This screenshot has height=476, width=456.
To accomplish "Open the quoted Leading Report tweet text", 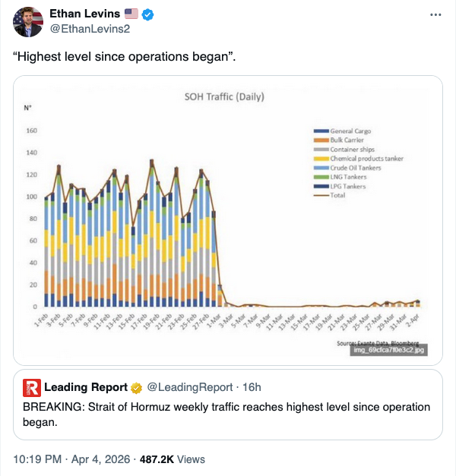I will (226, 415).
